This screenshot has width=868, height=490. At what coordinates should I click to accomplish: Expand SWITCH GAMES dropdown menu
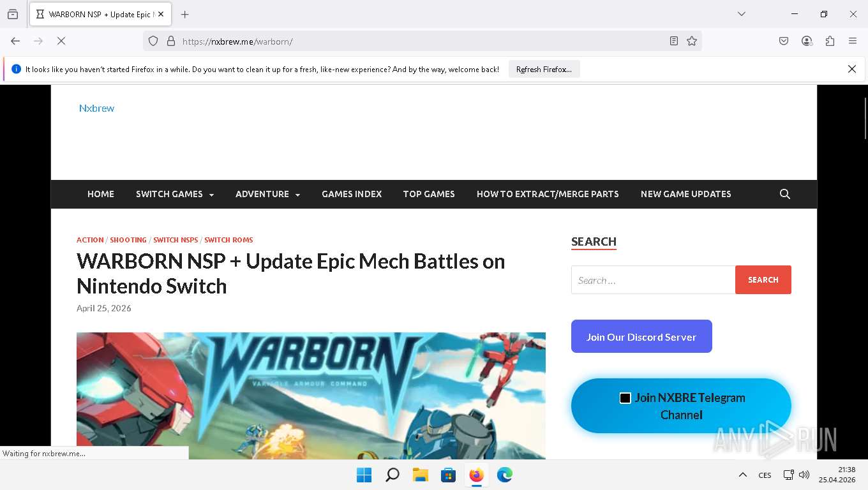click(x=175, y=194)
